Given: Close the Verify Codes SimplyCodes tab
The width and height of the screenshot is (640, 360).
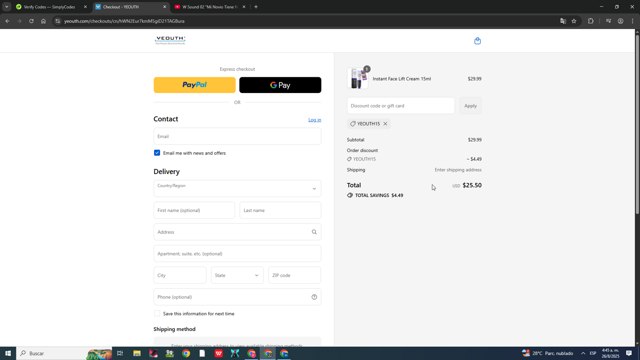Looking at the screenshot, I should 85,7.
